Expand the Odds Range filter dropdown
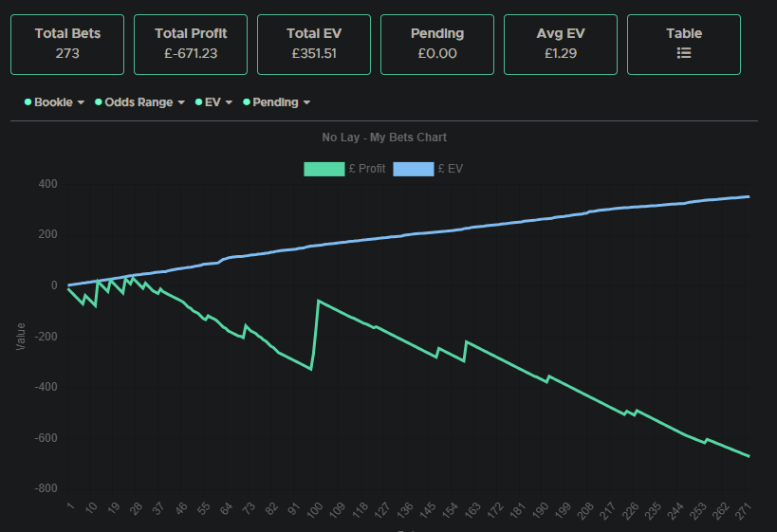777x532 pixels. point(139,102)
